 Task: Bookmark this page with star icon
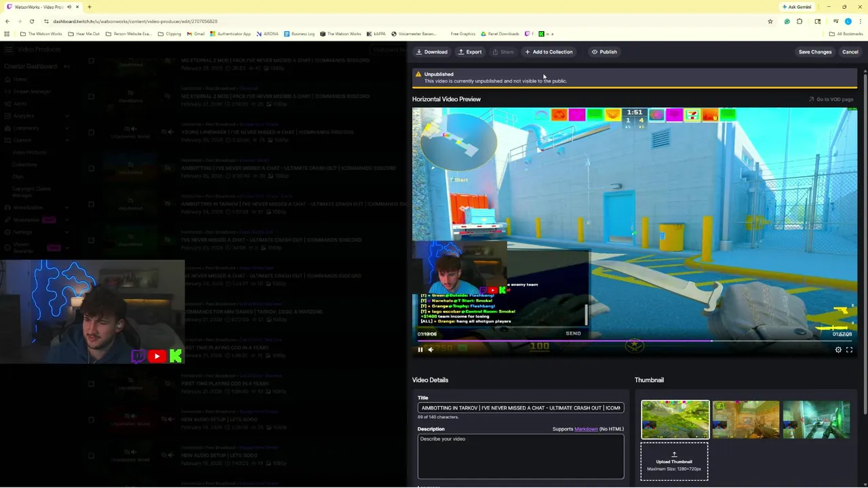click(x=770, y=22)
